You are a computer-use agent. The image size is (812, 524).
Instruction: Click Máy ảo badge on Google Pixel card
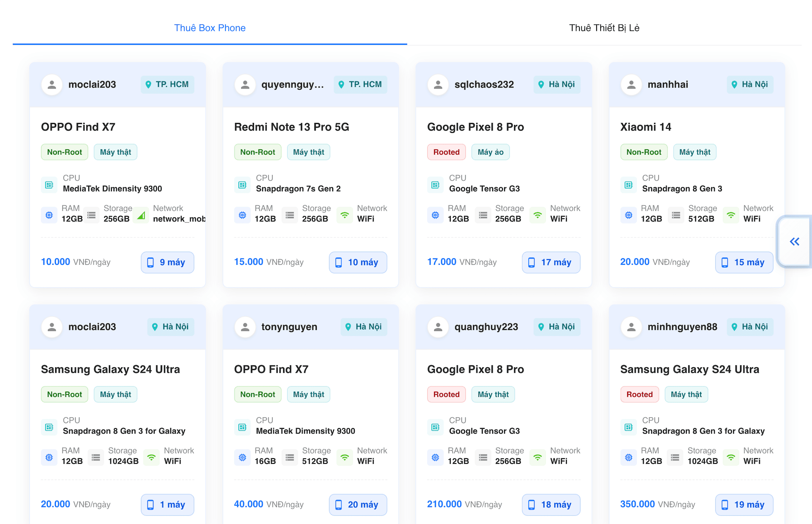[490, 152]
